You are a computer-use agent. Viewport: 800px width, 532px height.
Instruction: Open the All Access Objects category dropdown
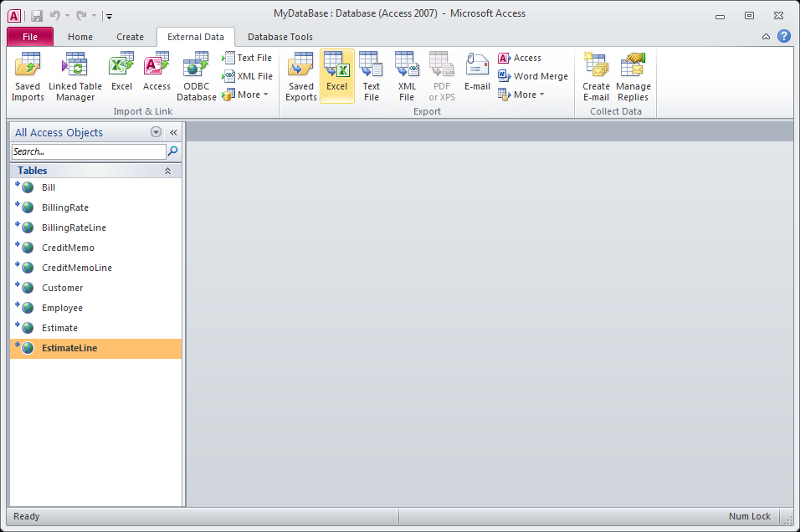(156, 132)
